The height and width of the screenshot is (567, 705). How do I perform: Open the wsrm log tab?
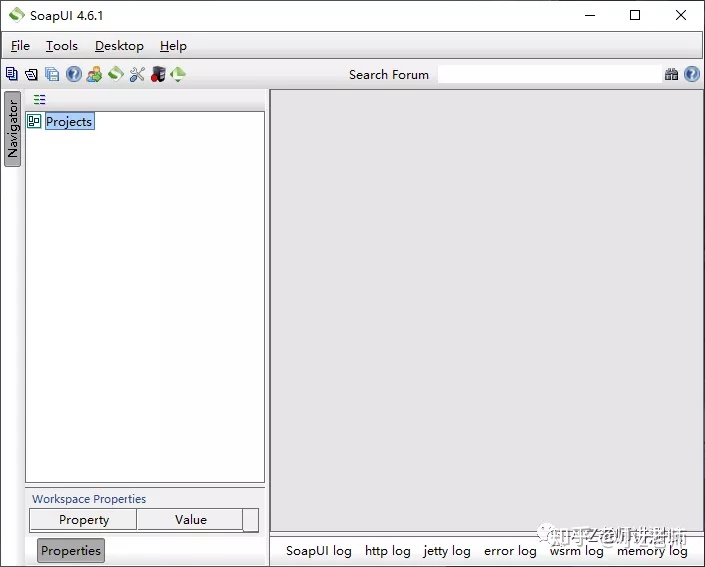(x=576, y=551)
